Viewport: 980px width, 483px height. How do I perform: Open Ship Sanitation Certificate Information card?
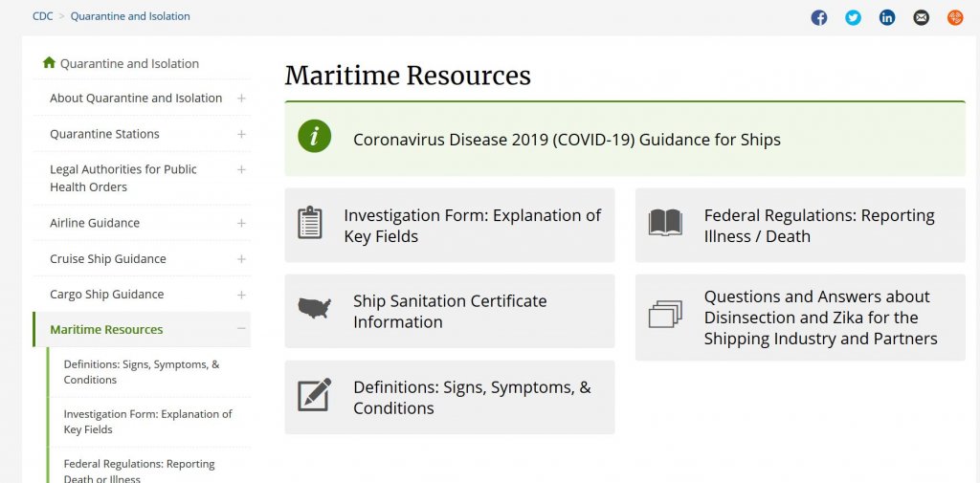tap(450, 311)
